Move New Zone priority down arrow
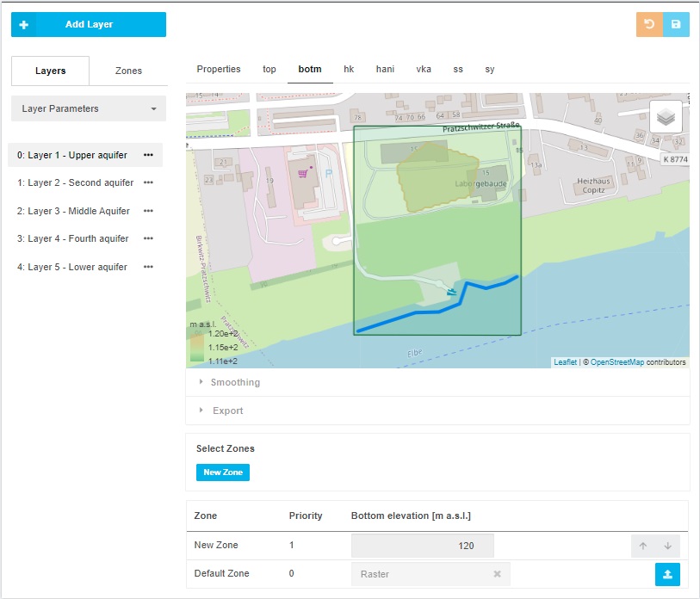 click(668, 546)
